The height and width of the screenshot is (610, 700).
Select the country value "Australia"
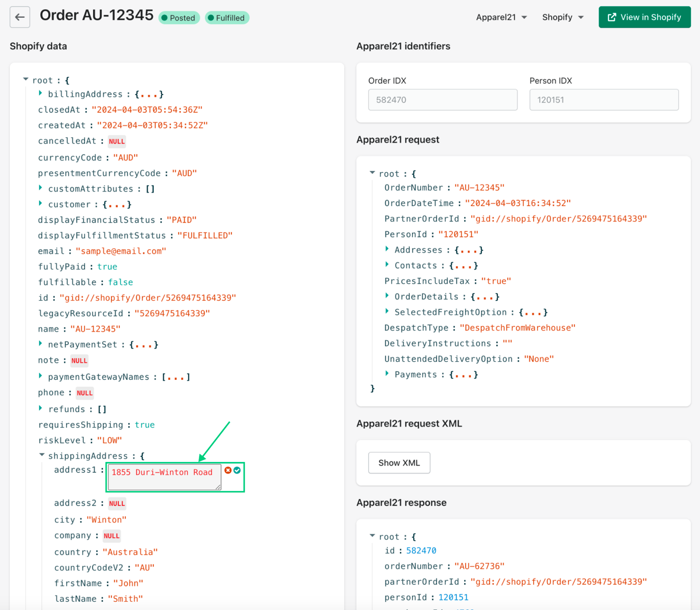(x=130, y=552)
